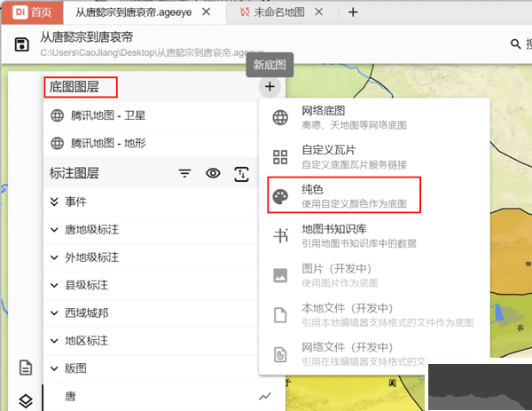Add a new basemap with plus button

[x=270, y=87]
